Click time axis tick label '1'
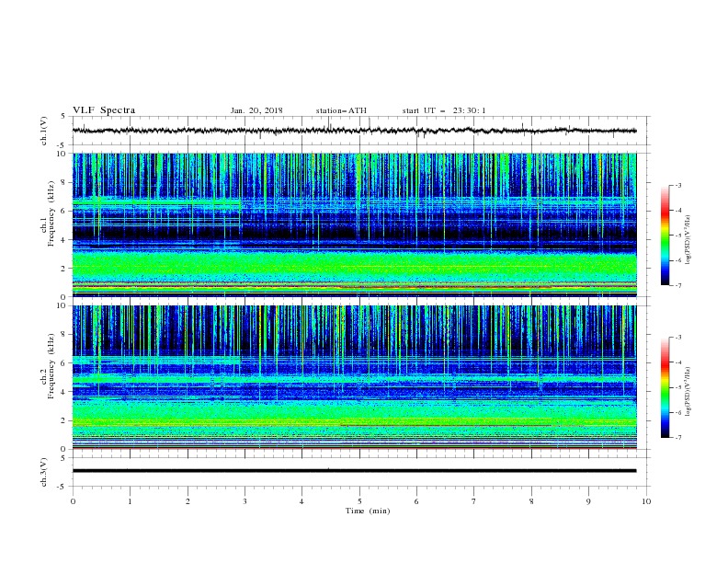Viewport: 728px width, 563px height. (130, 501)
